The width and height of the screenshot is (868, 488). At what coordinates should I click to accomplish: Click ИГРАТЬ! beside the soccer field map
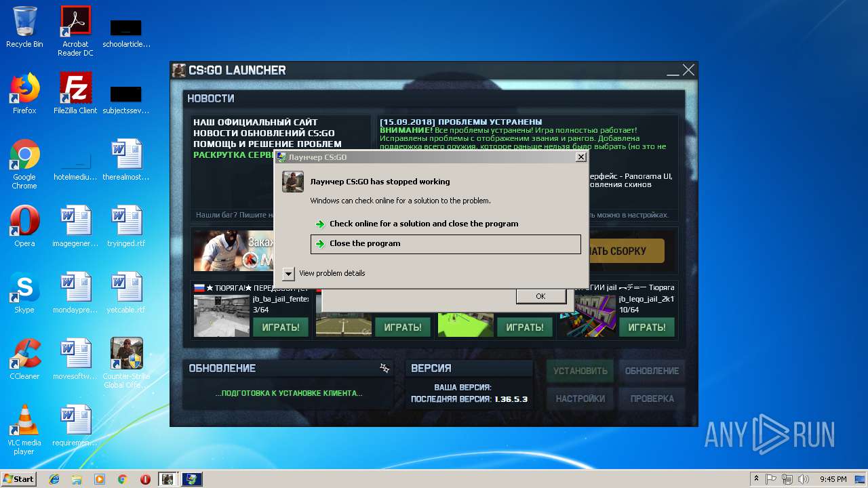(403, 327)
